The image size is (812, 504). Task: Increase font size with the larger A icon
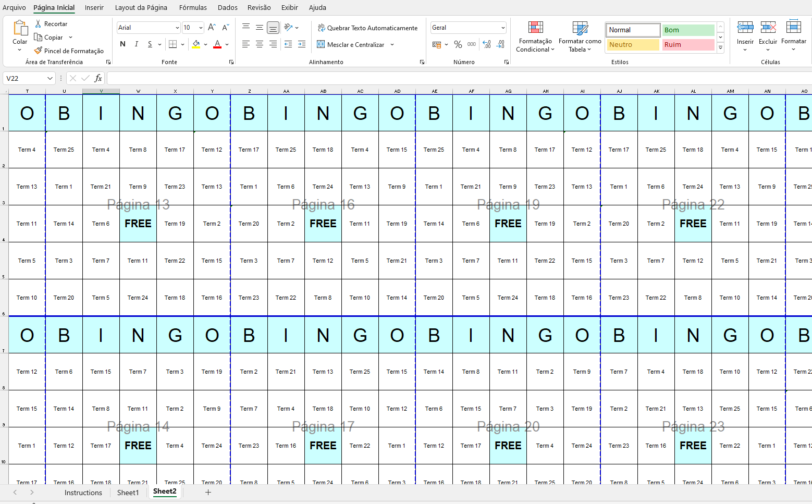coord(212,28)
